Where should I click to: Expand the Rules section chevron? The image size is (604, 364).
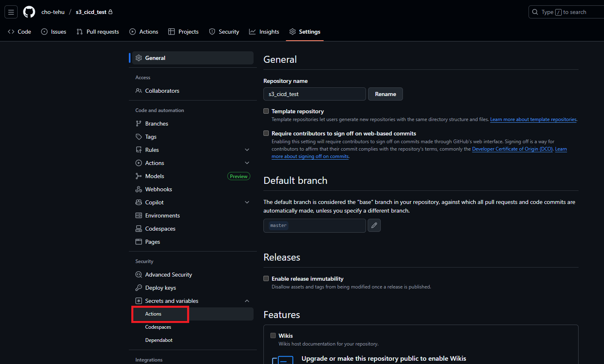pyautogui.click(x=247, y=150)
